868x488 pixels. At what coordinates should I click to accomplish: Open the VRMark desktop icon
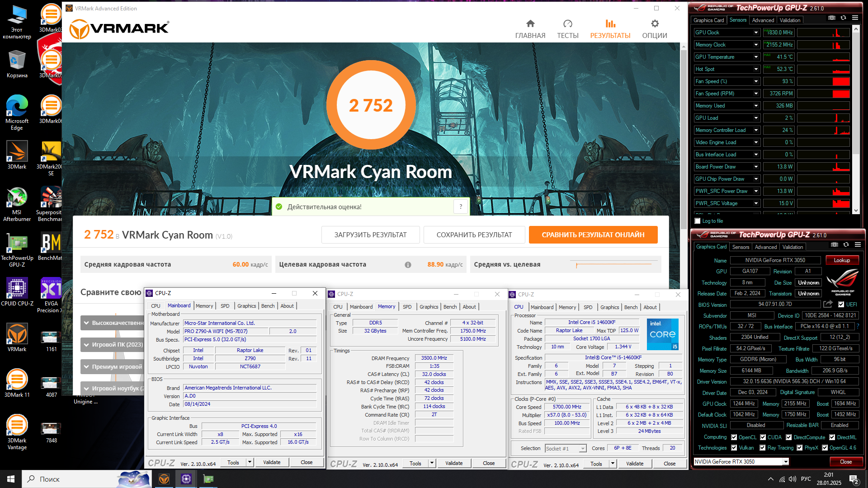click(x=17, y=338)
